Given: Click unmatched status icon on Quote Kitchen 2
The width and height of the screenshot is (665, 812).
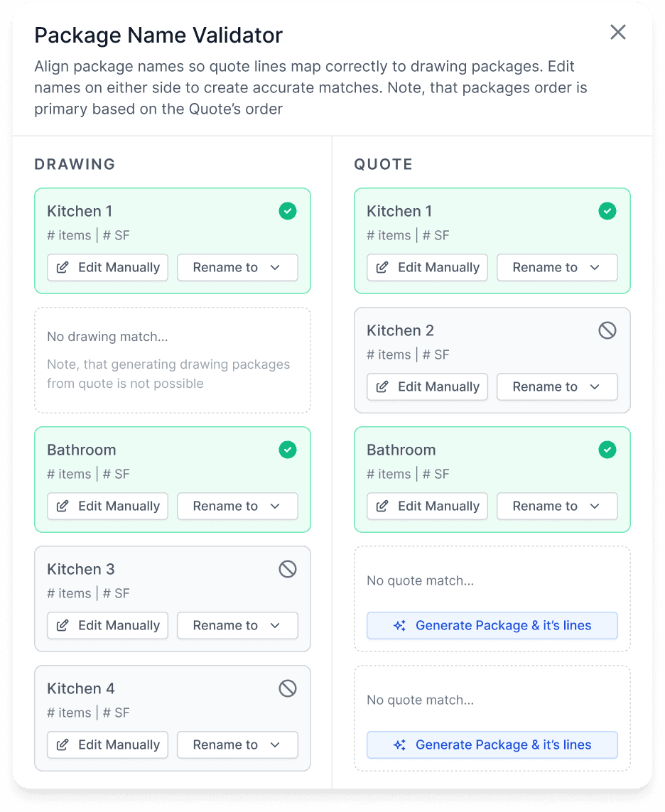Looking at the screenshot, I should pos(607,330).
